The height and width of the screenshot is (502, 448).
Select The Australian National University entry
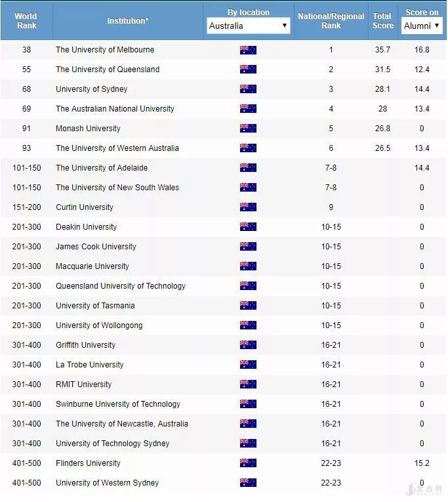pyautogui.click(x=115, y=109)
